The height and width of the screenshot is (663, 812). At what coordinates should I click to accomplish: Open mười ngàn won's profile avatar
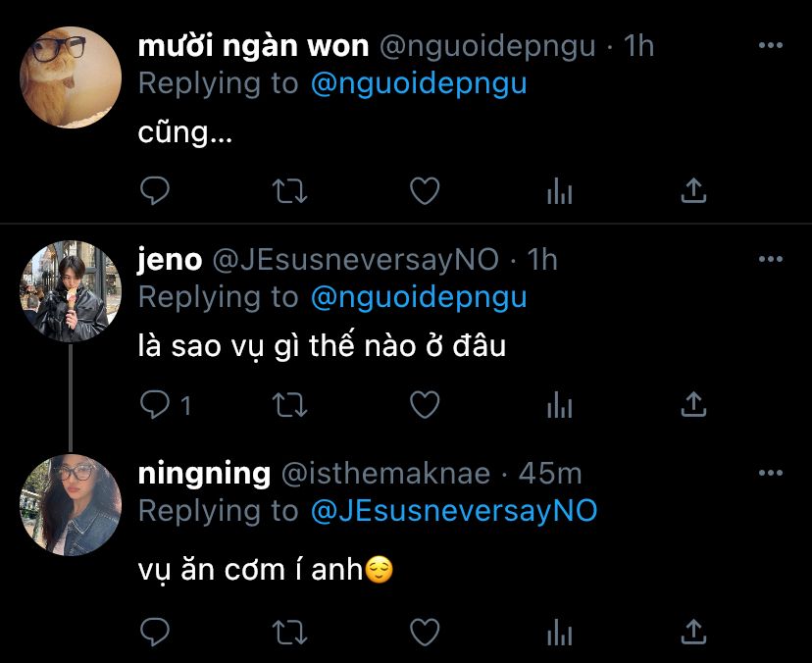71,77
